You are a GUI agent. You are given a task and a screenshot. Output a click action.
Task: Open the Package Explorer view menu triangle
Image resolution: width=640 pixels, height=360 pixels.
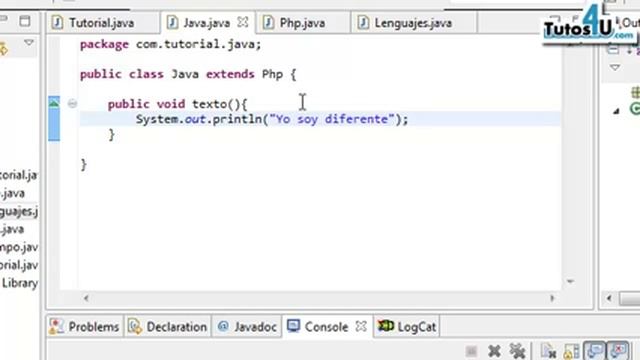[x=29, y=42]
